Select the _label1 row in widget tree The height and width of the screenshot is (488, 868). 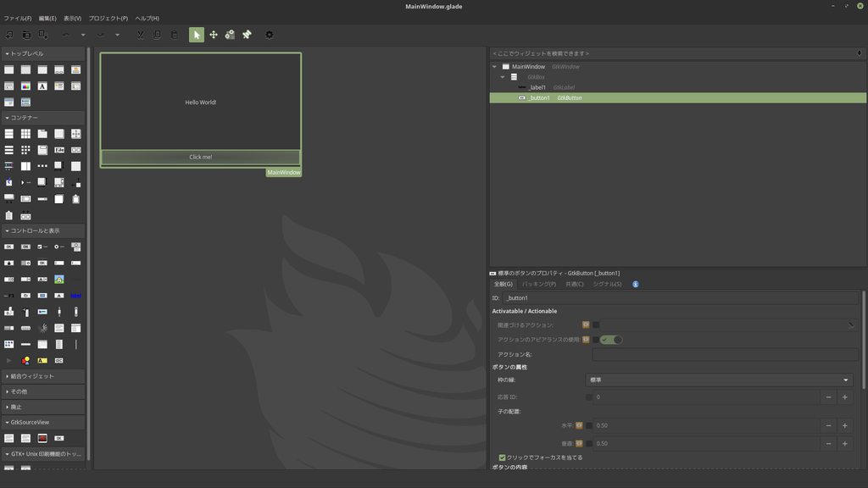[677, 87]
